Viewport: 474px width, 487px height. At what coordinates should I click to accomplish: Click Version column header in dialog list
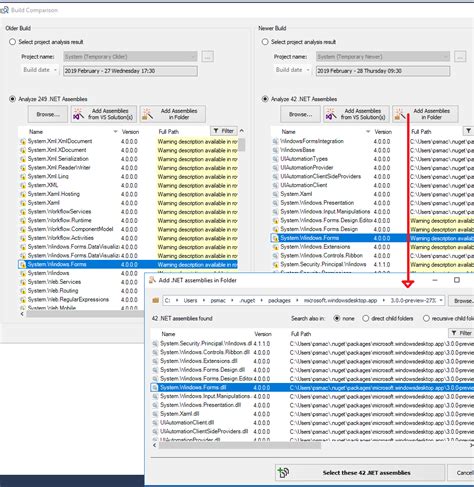[x=263, y=334]
